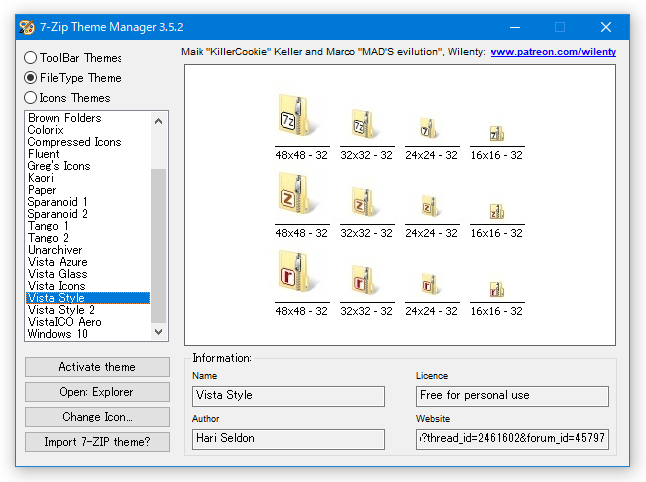Select Vista Azure theme
The image size is (646, 482).
[88, 262]
